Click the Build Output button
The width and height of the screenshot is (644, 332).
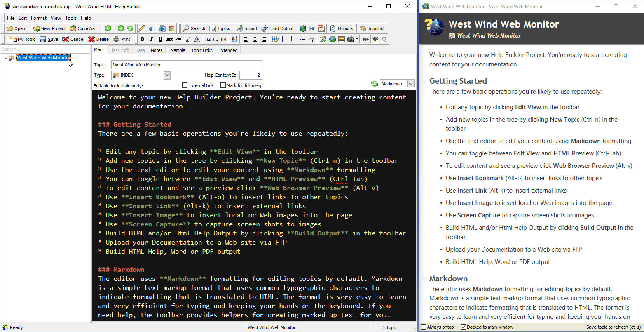coord(278,28)
